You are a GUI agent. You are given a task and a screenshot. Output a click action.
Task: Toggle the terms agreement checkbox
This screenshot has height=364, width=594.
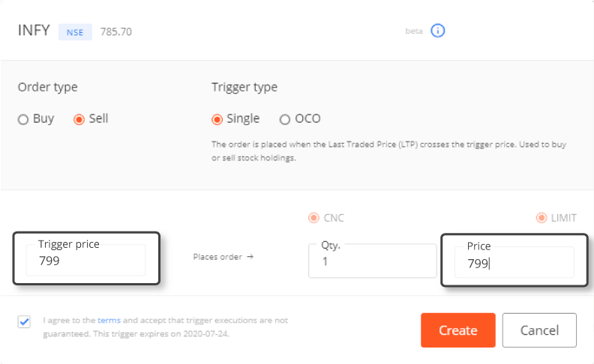[x=24, y=322]
